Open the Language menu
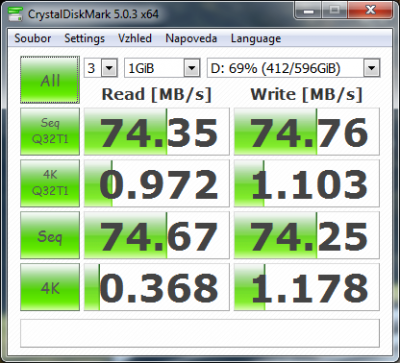Screen dimensions: 400x363 pos(256,38)
